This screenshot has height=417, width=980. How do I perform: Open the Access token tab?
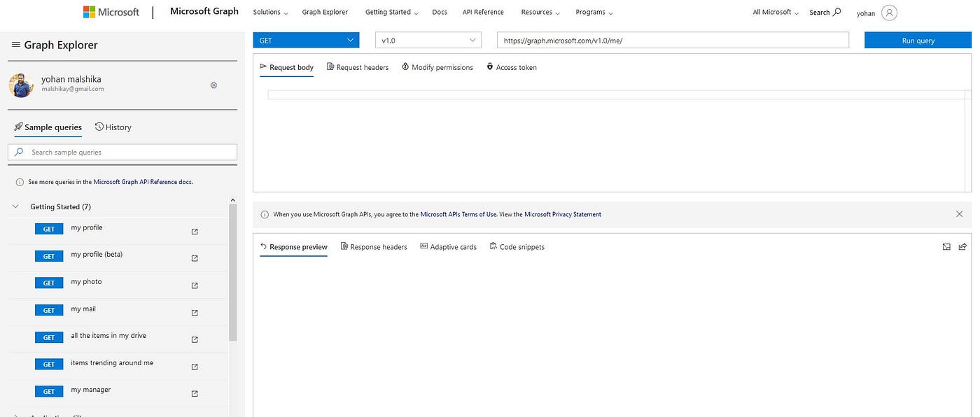point(512,68)
